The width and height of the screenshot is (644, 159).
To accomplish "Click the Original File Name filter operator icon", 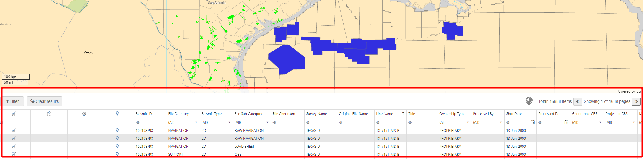I will pyautogui.click(x=341, y=122).
